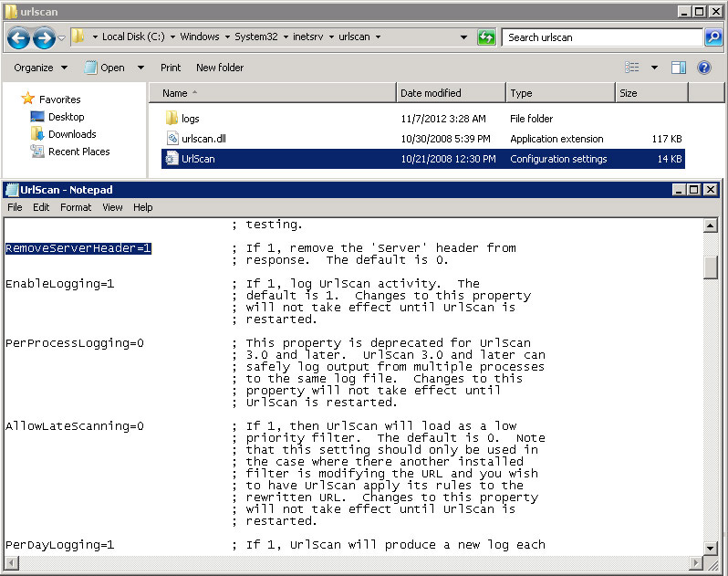Select the urlscan.dll file icon
Screen dimensions: 728x576
[172, 139]
